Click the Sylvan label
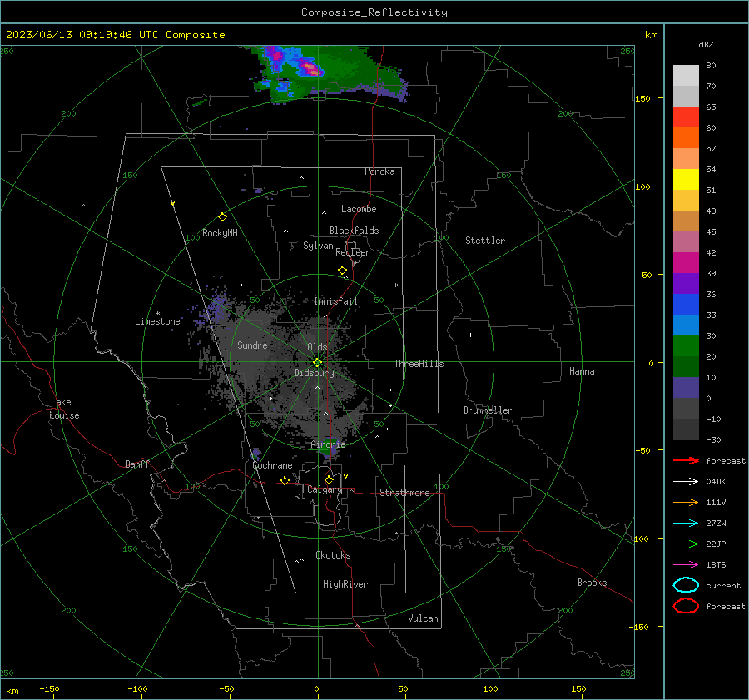Image resolution: width=749 pixels, height=700 pixels. coord(318,246)
